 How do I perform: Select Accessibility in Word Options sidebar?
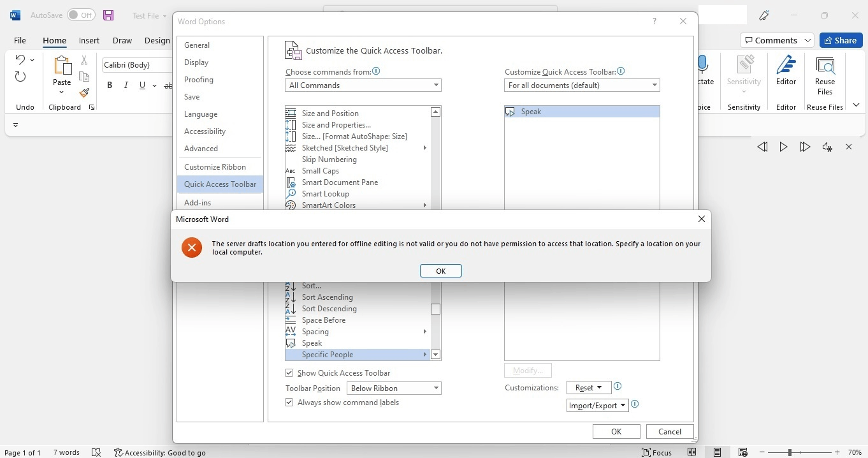tap(220, 131)
